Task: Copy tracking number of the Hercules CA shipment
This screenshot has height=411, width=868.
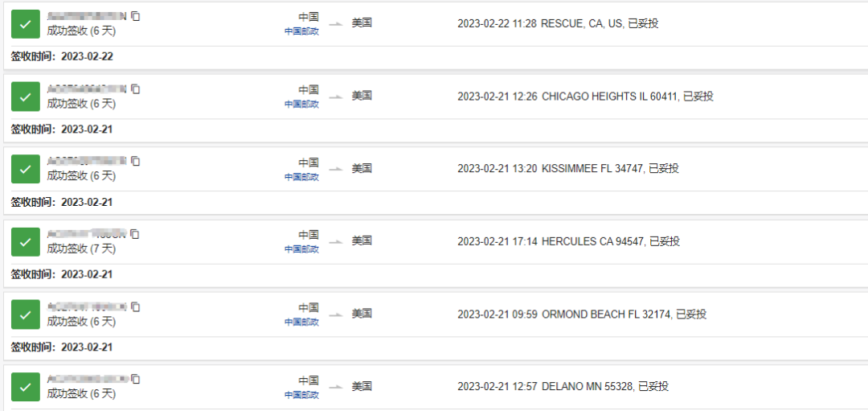Action: coord(136,234)
